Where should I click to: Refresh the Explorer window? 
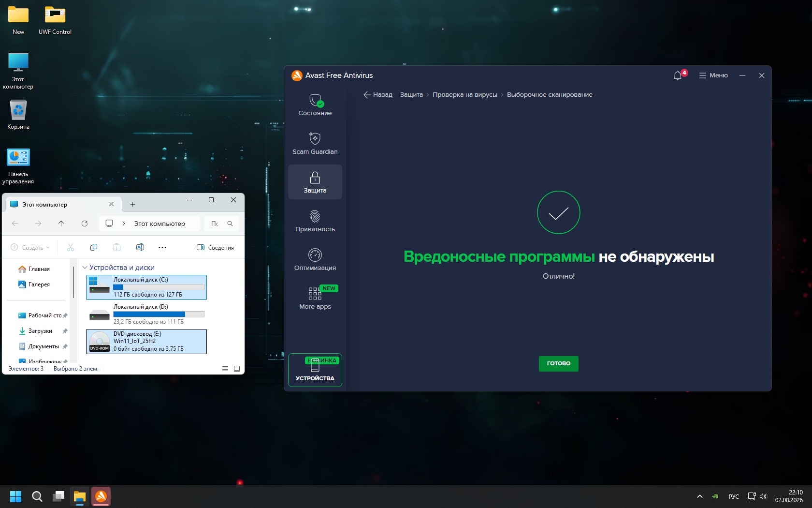tap(85, 224)
